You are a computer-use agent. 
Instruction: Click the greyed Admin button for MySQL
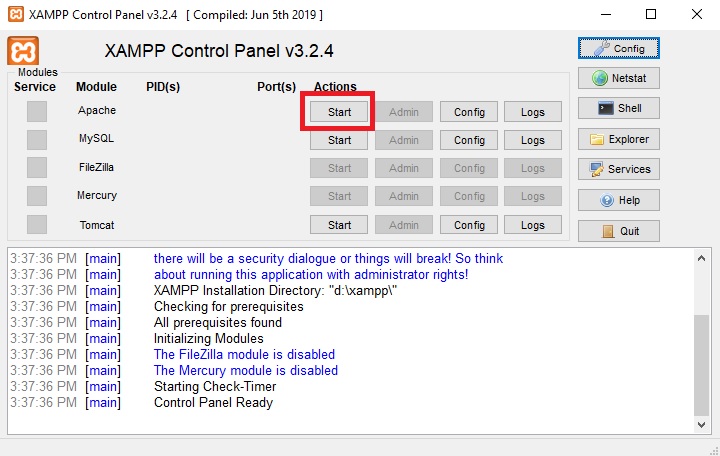coord(404,140)
